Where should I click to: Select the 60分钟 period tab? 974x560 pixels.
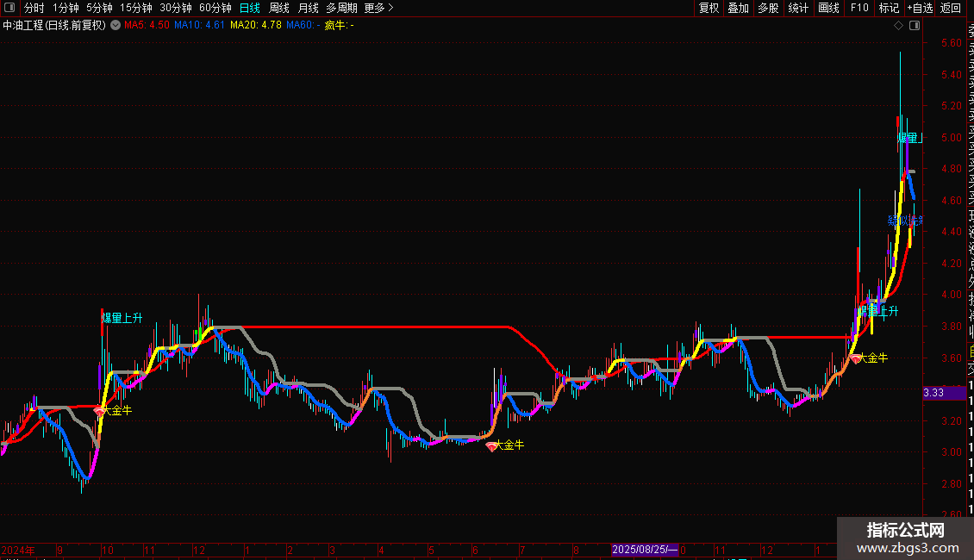tap(215, 8)
